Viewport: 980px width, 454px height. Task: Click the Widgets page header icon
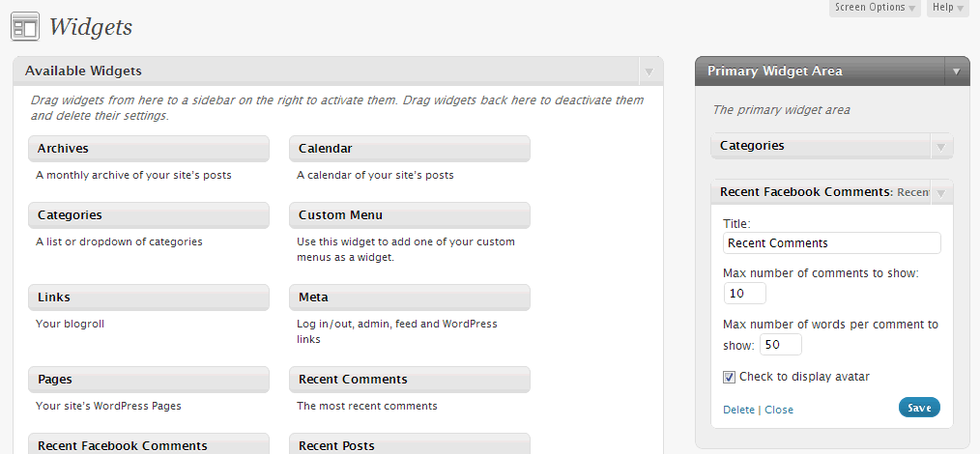point(25,26)
